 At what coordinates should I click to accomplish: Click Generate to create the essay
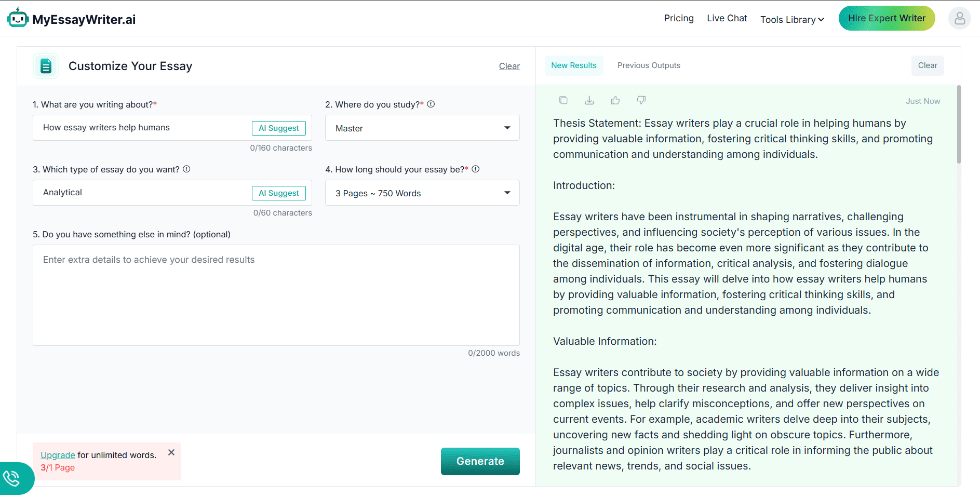(x=480, y=461)
